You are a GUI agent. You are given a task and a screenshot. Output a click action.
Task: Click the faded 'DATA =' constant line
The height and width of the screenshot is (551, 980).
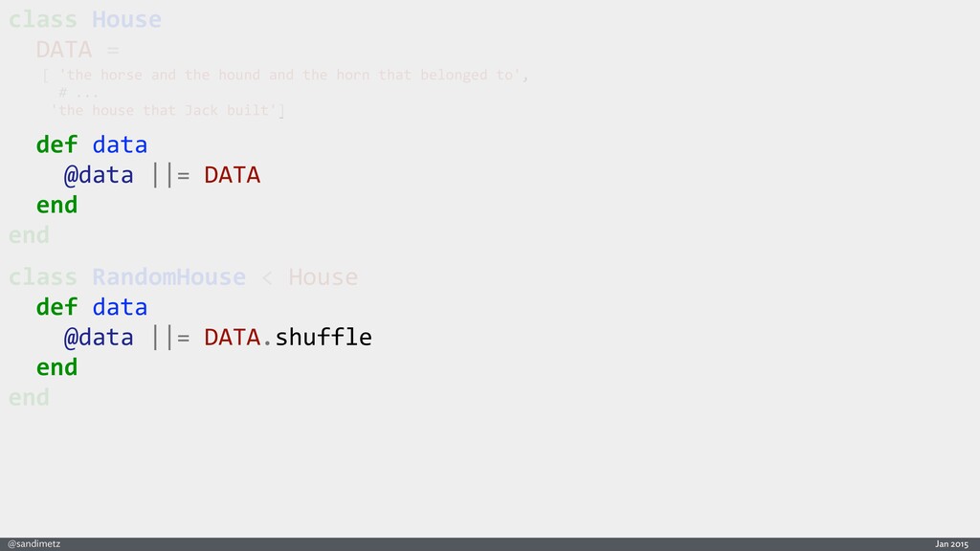(x=78, y=50)
